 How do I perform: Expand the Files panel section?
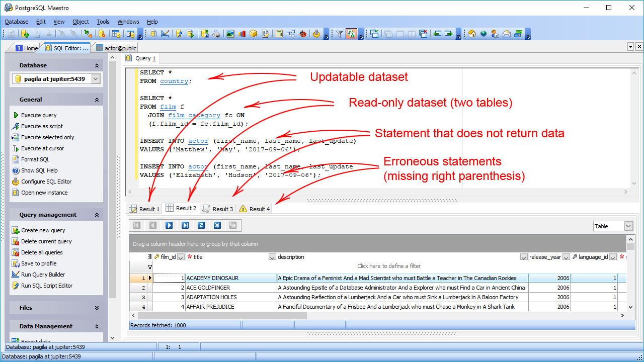click(97, 308)
